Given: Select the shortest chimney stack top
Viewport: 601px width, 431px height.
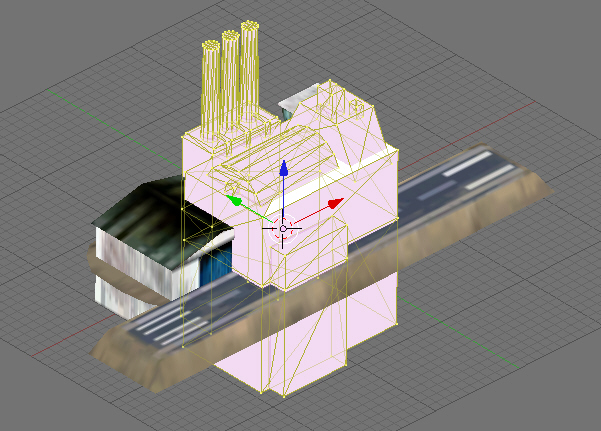Looking at the screenshot, I should [x=211, y=44].
